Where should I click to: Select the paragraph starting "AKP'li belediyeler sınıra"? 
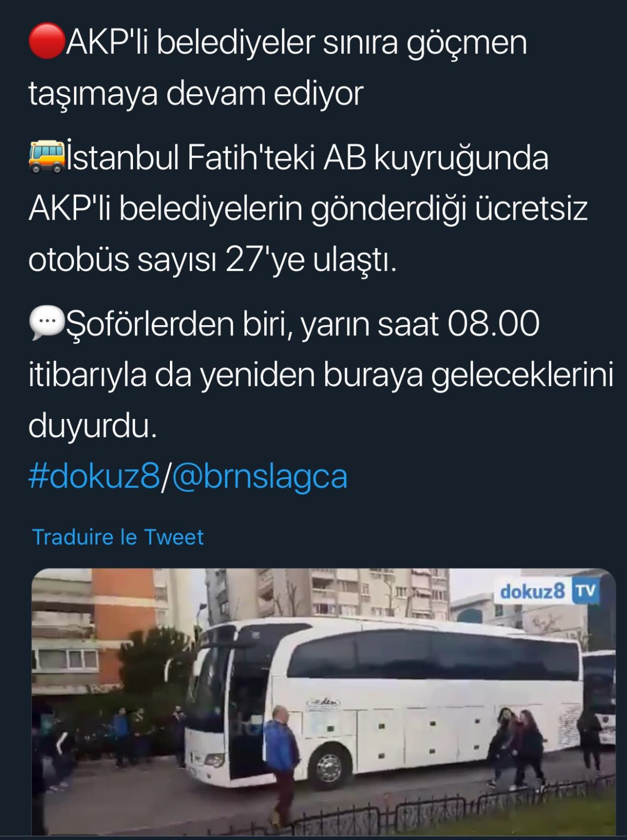point(278,67)
